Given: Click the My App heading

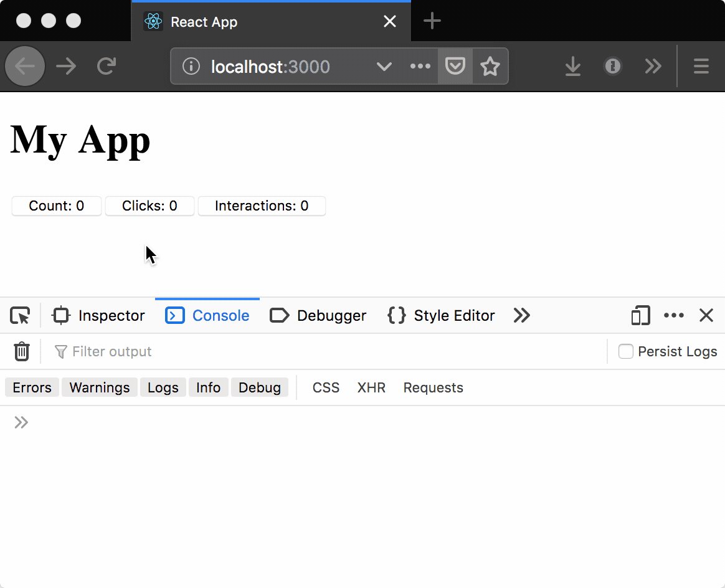Looking at the screenshot, I should coord(80,141).
